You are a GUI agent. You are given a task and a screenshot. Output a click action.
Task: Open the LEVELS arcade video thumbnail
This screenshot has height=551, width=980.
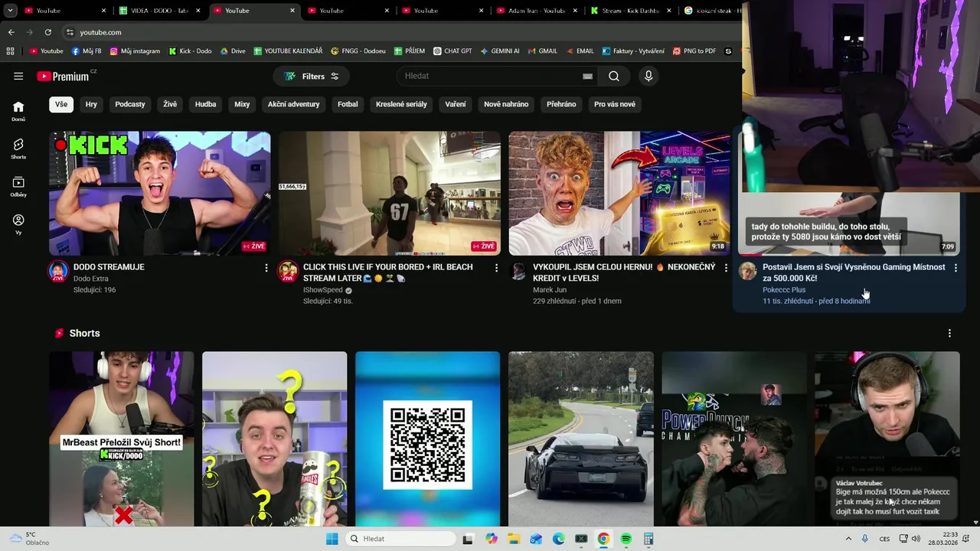coord(619,193)
